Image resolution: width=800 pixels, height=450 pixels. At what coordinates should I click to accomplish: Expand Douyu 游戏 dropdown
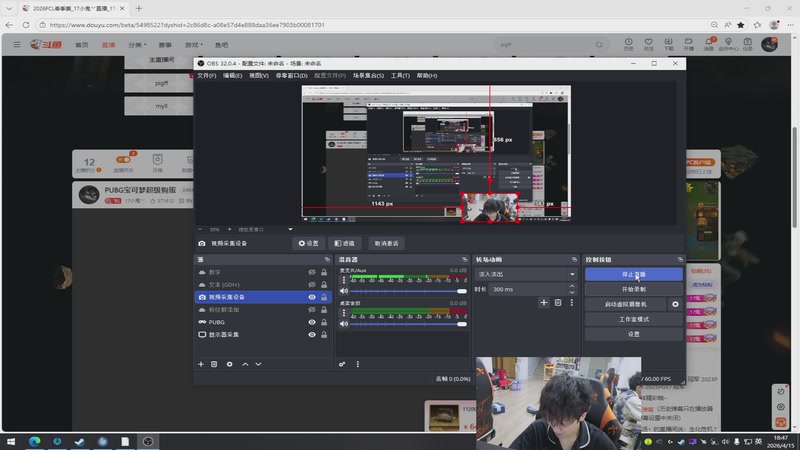click(x=193, y=45)
